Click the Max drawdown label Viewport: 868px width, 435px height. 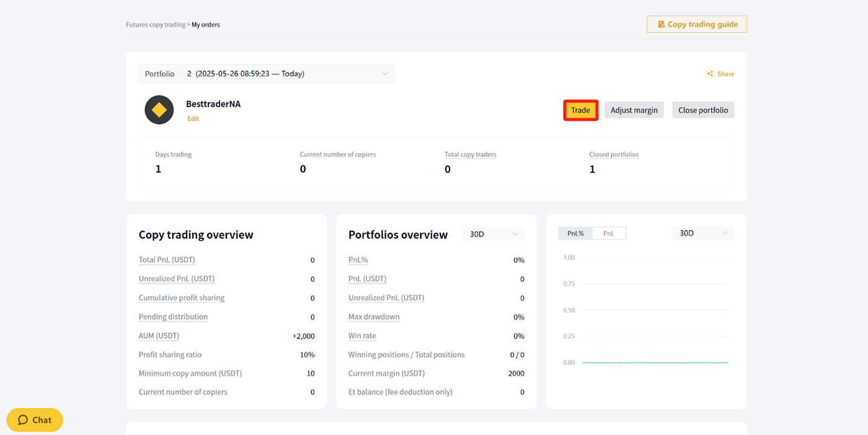click(x=374, y=317)
